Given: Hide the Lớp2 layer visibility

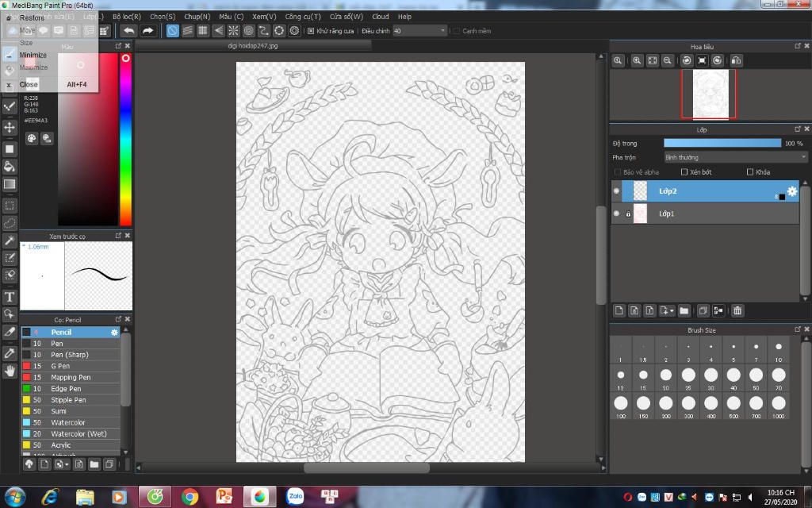Looking at the screenshot, I should (x=616, y=190).
